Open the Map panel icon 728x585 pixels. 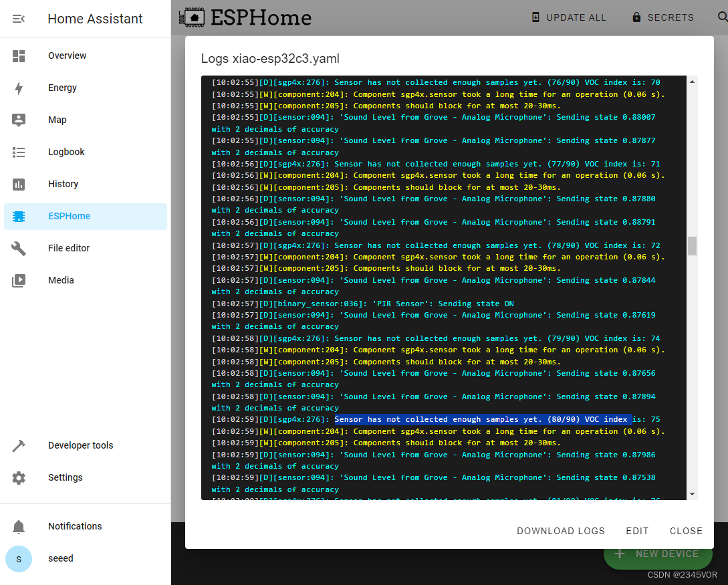coord(19,120)
